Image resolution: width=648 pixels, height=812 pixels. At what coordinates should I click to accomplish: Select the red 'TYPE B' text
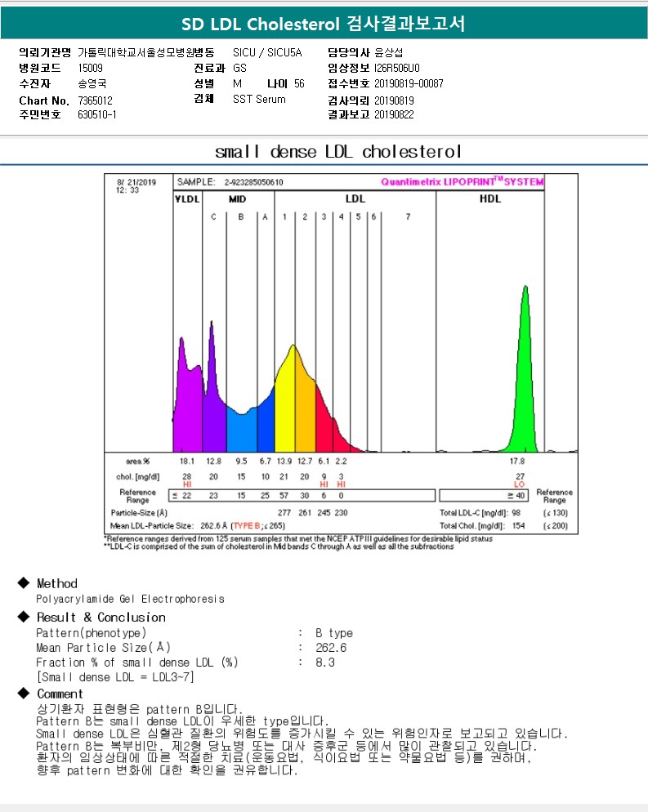click(247, 525)
